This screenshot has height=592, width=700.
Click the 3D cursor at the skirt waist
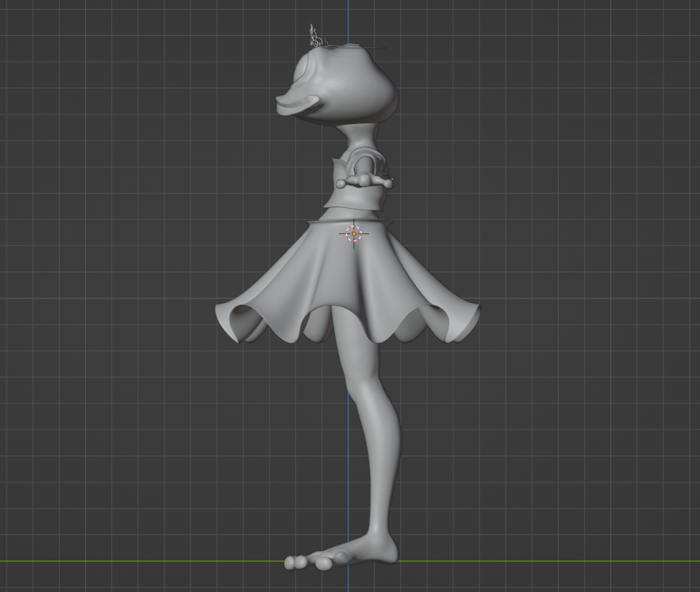[x=354, y=233]
